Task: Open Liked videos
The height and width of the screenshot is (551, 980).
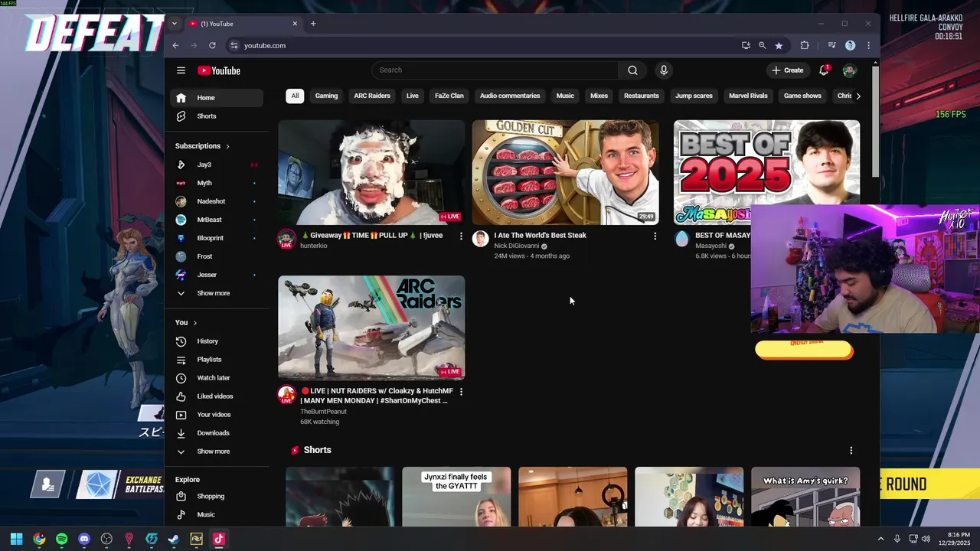Action: (x=217, y=396)
